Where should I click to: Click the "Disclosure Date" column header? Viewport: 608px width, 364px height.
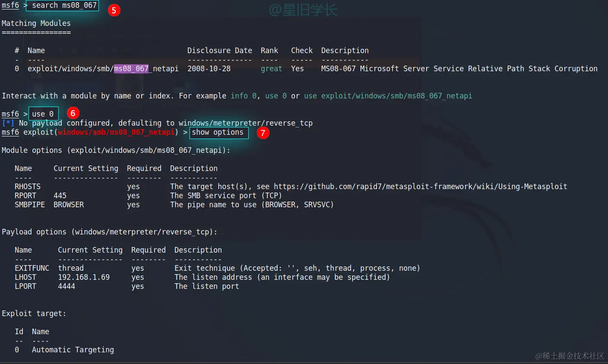(x=219, y=51)
